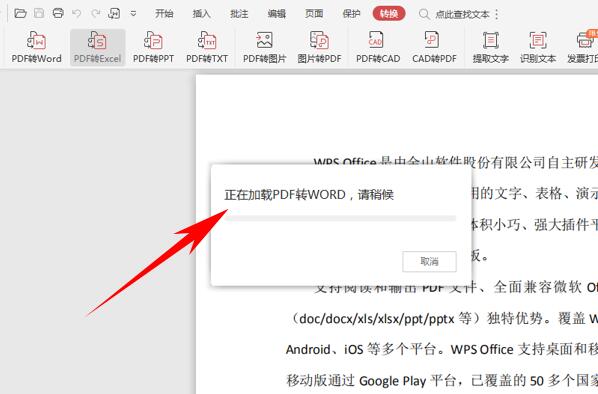Switch to the 批注 tab
598x394 pixels.
(239, 14)
